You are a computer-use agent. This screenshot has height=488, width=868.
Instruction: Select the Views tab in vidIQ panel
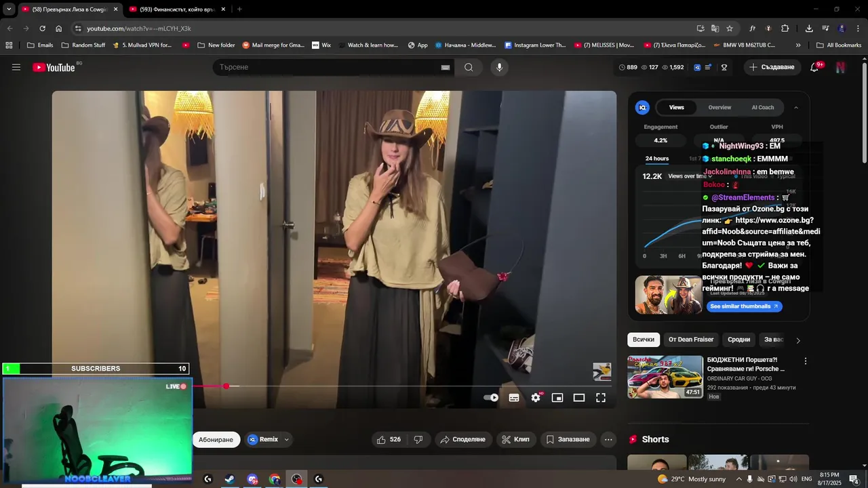[x=677, y=107]
